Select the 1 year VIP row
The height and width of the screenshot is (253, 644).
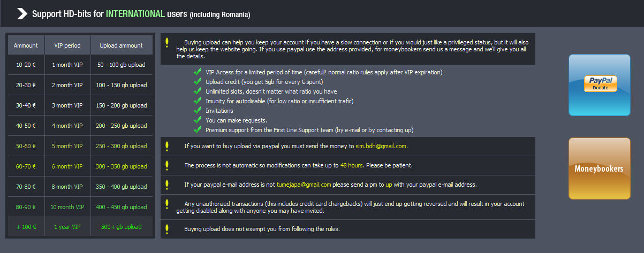[x=80, y=227]
